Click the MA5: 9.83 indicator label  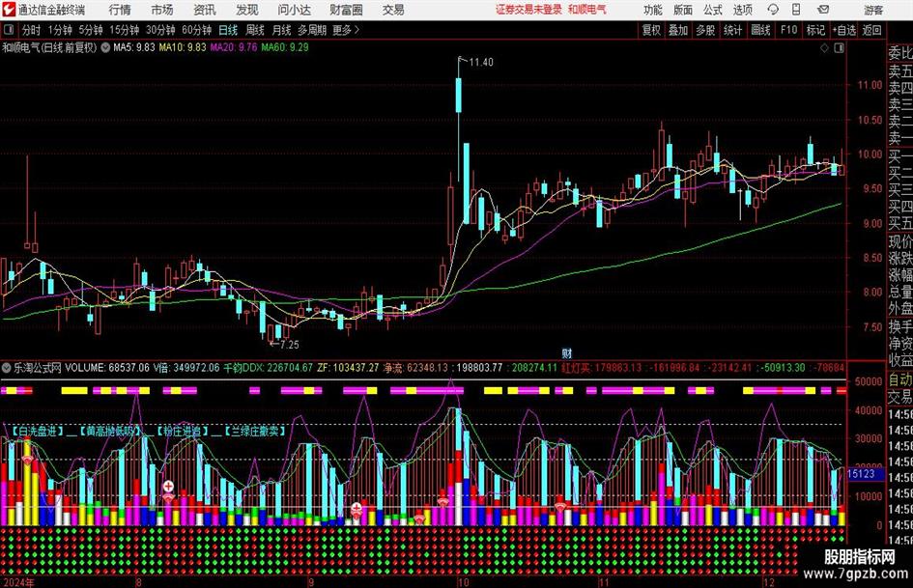[134, 47]
